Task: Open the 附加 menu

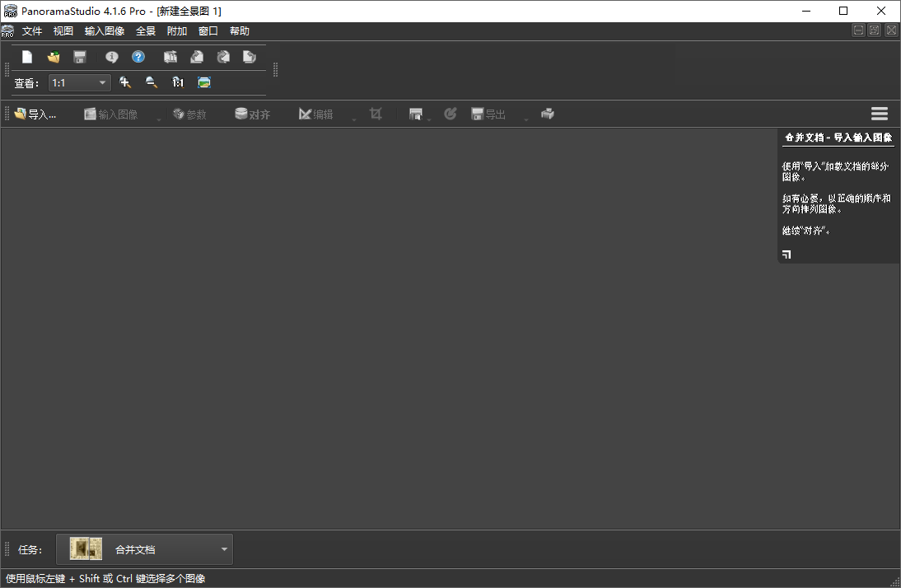Action: pyautogui.click(x=177, y=31)
